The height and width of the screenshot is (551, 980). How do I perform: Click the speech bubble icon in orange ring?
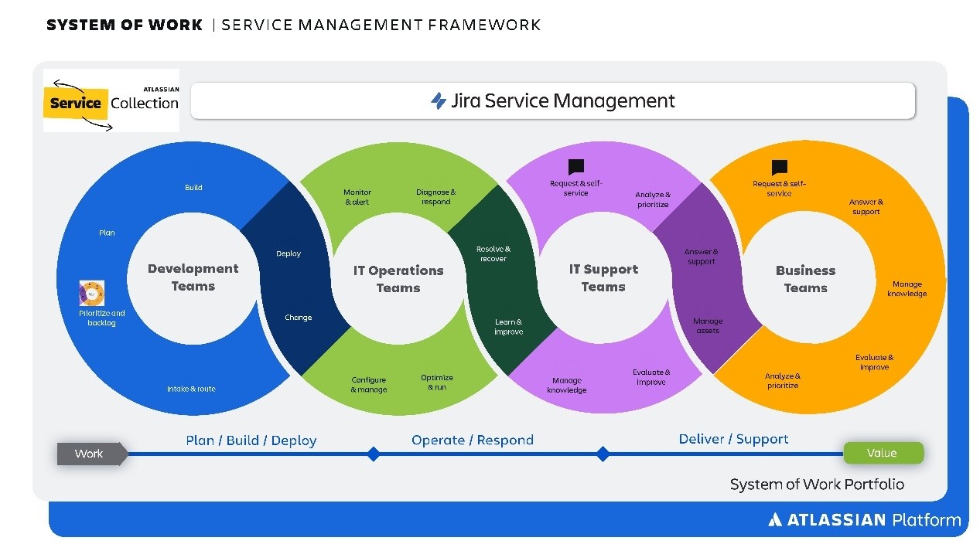[x=779, y=167]
